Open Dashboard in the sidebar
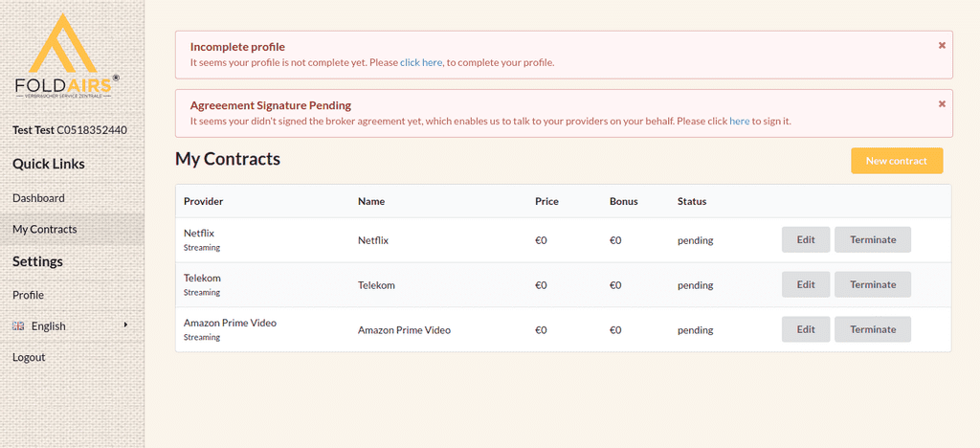Image resolution: width=980 pixels, height=448 pixels. click(38, 198)
